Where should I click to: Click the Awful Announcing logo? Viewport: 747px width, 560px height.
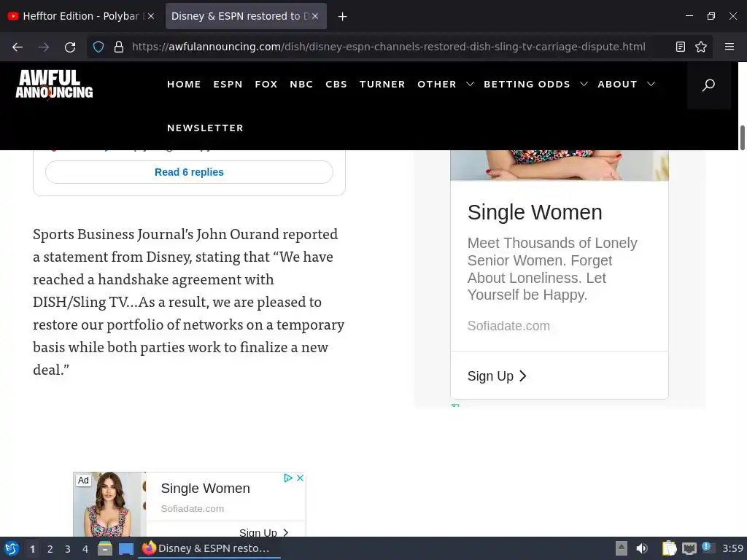pyautogui.click(x=54, y=85)
